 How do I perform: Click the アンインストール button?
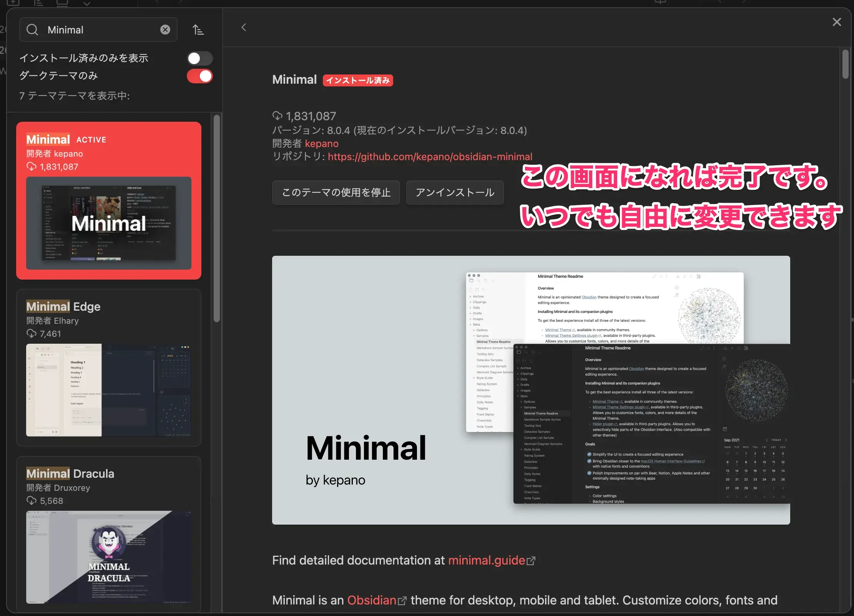(455, 192)
